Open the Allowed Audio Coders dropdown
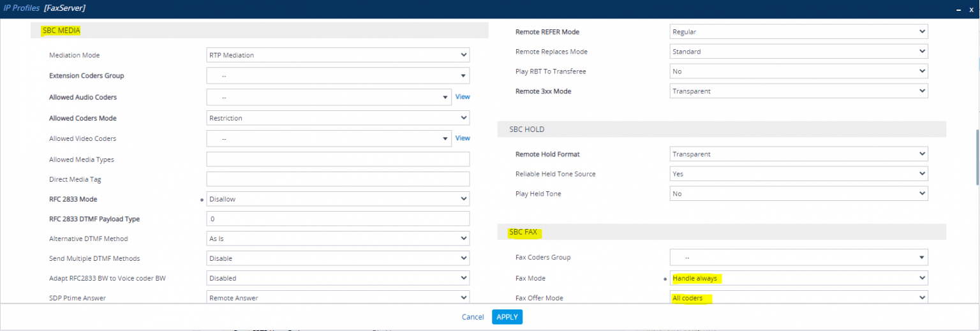This screenshot has height=331, width=980. (x=329, y=98)
